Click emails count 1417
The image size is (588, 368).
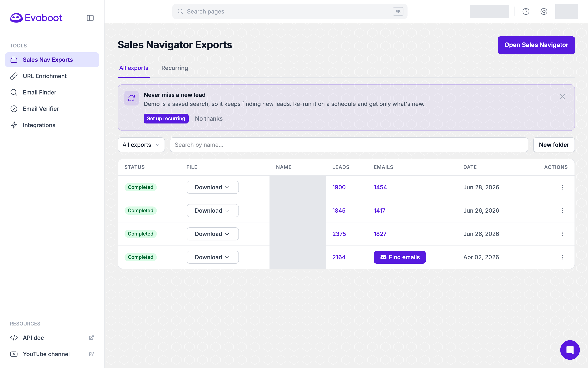(380, 211)
